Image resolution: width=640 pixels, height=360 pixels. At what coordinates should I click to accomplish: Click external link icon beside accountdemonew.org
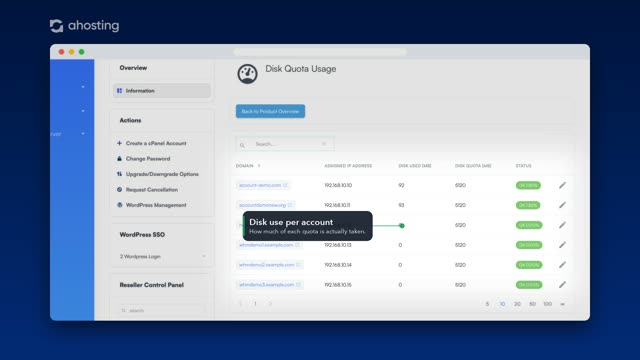[x=290, y=205]
